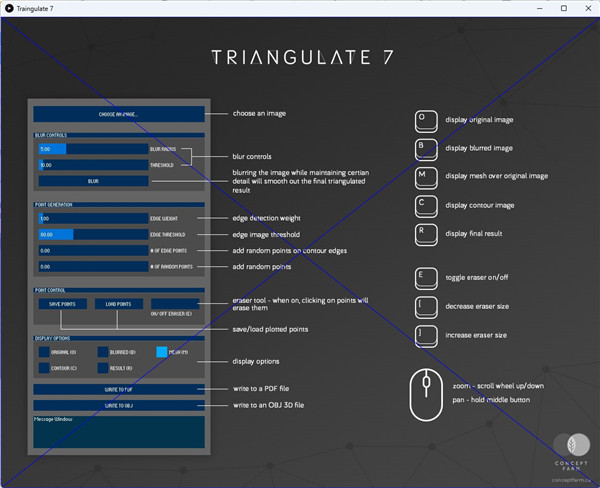Adjust the THRESHOLD slider at 10.00
Viewport: 600px width, 488px height.
point(93,165)
